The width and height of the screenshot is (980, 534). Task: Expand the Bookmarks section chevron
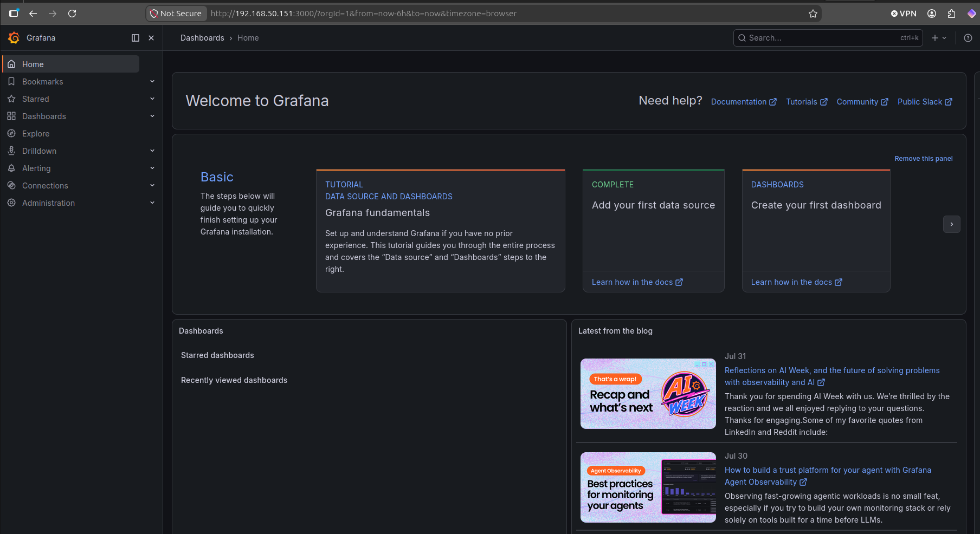coord(152,81)
